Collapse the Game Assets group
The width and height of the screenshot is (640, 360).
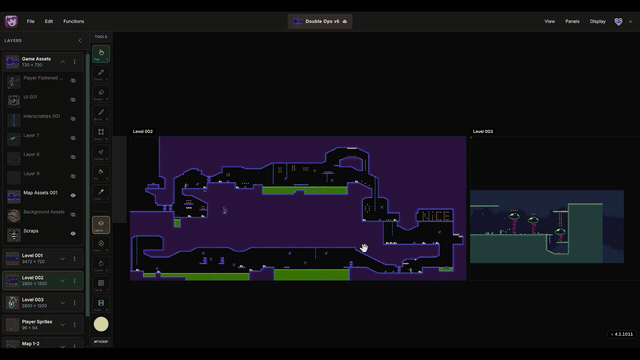click(x=63, y=62)
